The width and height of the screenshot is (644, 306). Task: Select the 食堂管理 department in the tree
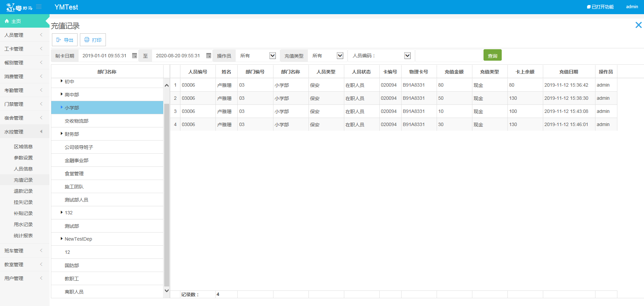click(x=74, y=174)
